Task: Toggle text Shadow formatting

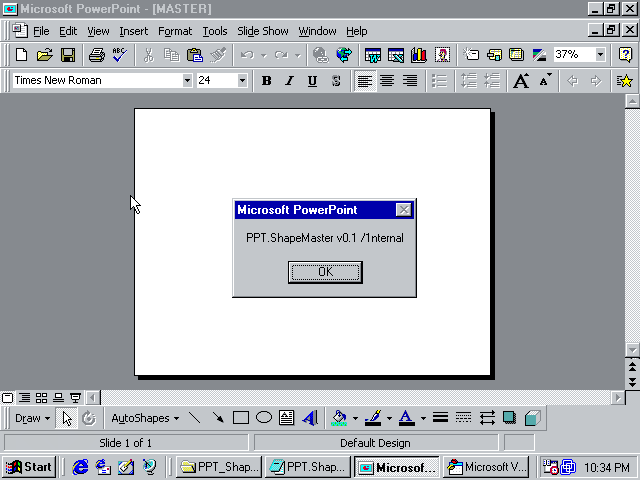Action: point(336,81)
